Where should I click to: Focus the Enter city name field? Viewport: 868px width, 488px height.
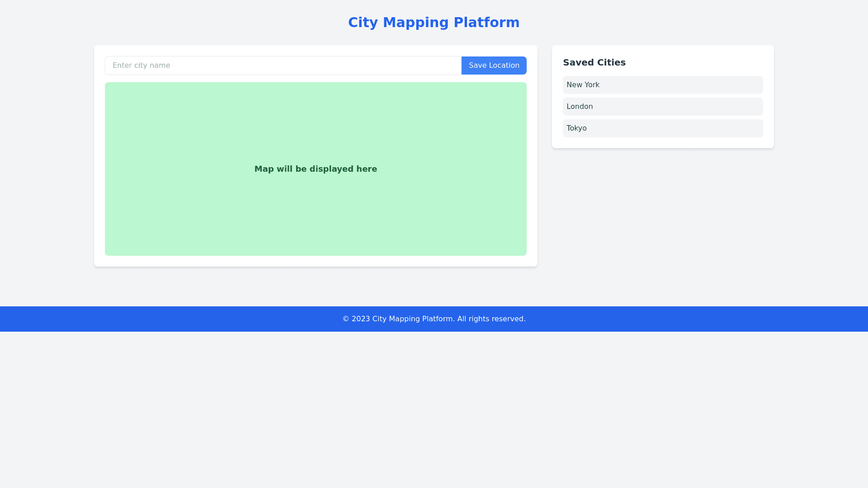tap(283, 66)
